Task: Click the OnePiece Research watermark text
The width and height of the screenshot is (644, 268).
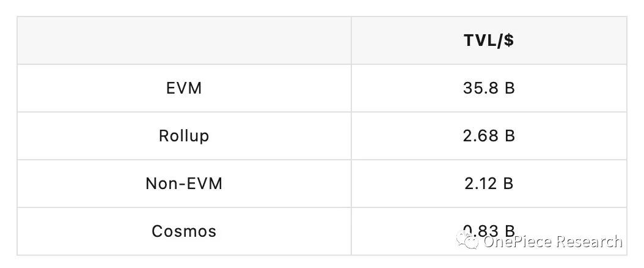Action: point(552,241)
